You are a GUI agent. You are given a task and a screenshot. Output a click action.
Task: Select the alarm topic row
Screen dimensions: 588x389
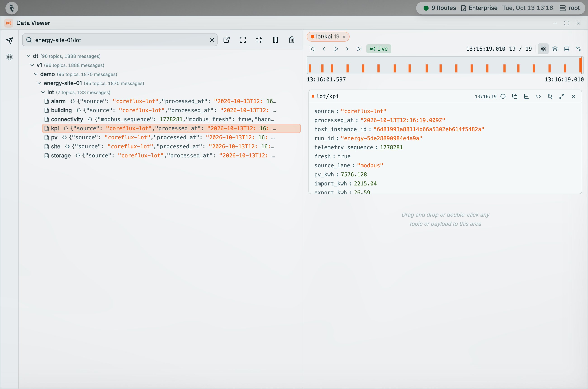tap(171, 101)
